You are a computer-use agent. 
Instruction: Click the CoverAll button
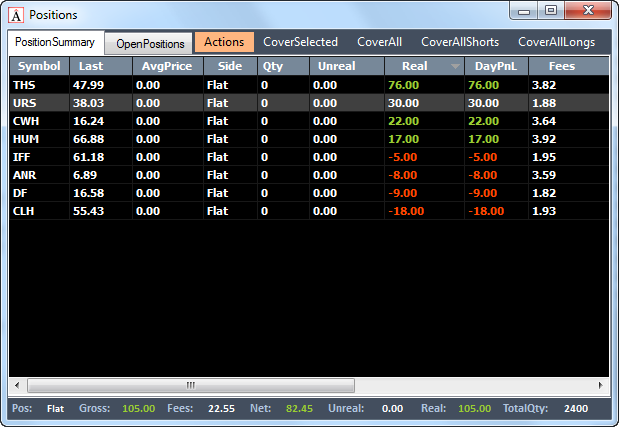(379, 42)
